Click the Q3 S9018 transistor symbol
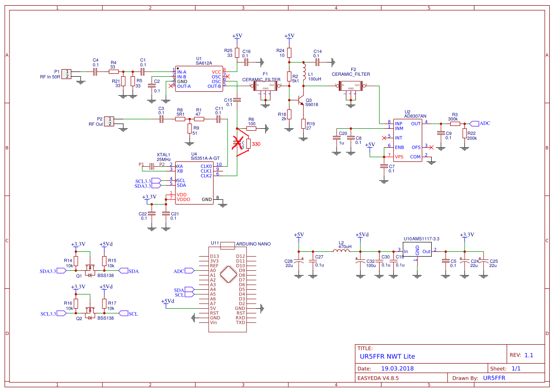Image resolution: width=555 pixels, height=392 pixels. [299, 101]
